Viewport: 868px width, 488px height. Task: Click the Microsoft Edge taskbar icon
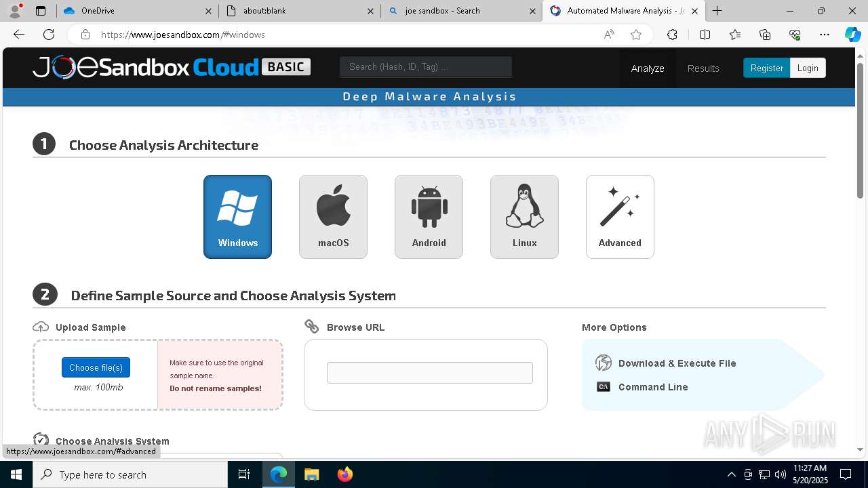[279, 474]
